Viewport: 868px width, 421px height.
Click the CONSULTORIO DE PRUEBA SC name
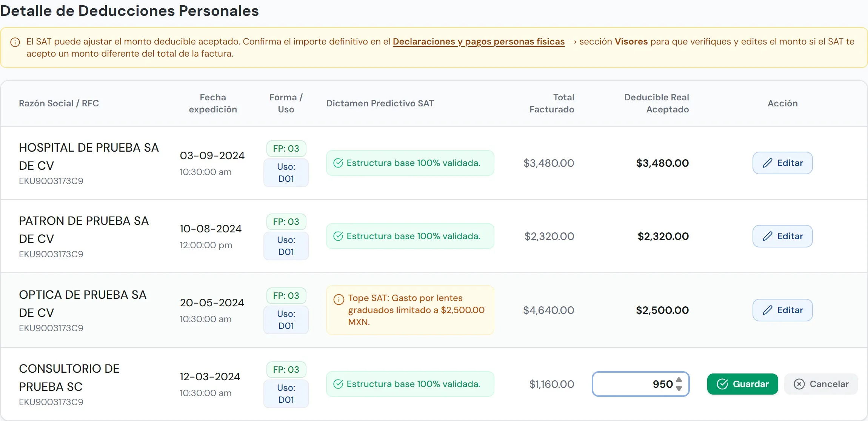[x=69, y=378]
